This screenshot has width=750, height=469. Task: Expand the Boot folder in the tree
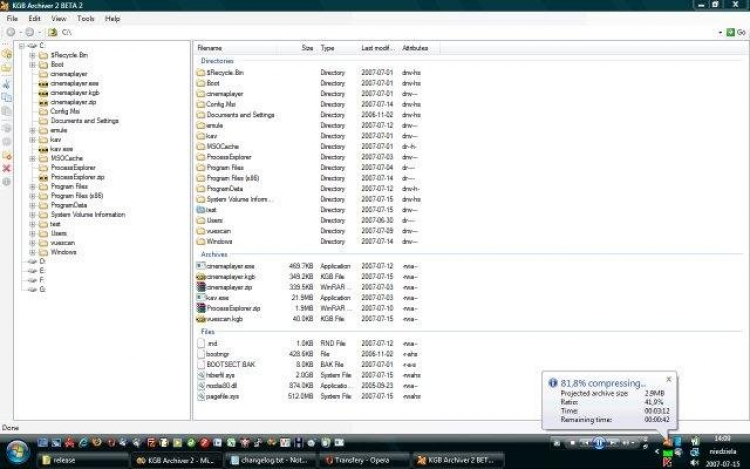pyautogui.click(x=32, y=65)
